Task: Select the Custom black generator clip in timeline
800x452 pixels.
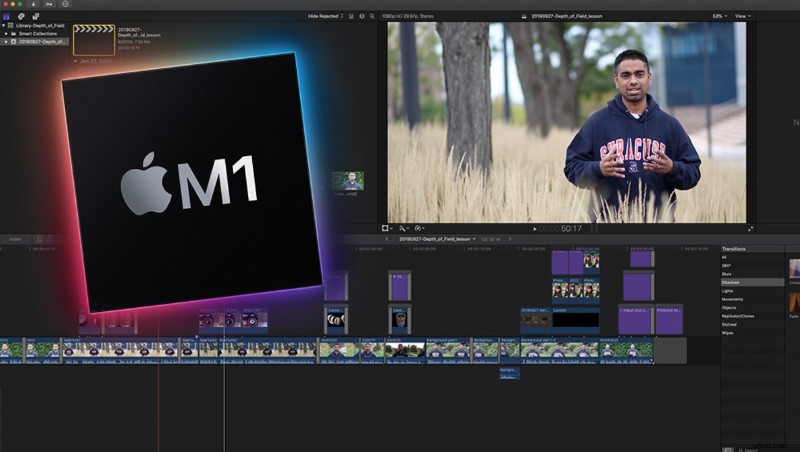Action: click(x=576, y=320)
